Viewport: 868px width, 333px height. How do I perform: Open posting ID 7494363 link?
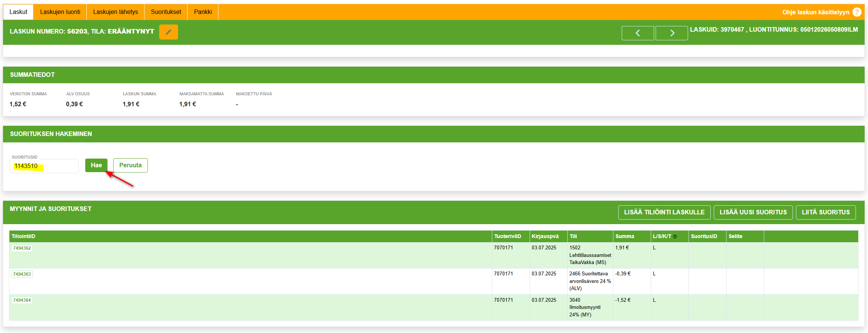point(22,274)
